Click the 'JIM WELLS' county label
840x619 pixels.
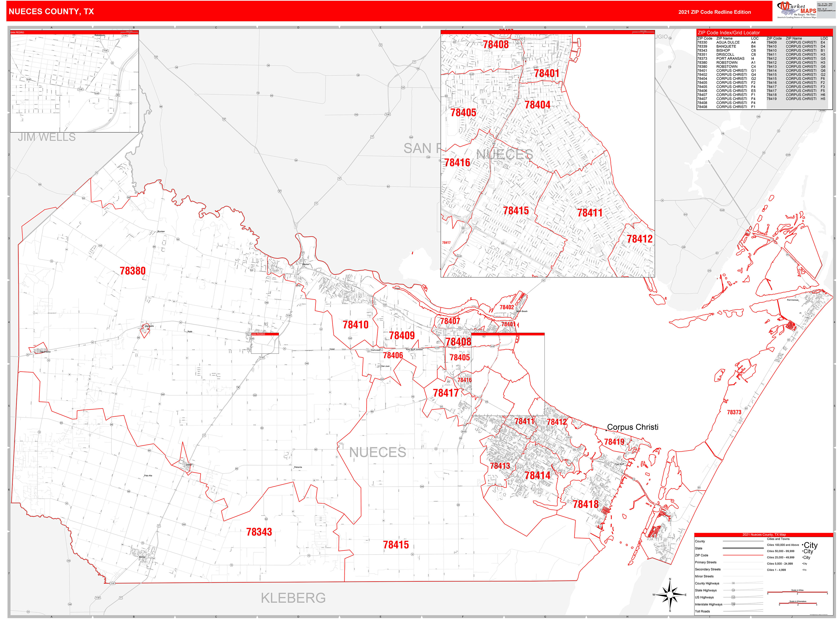[47, 137]
